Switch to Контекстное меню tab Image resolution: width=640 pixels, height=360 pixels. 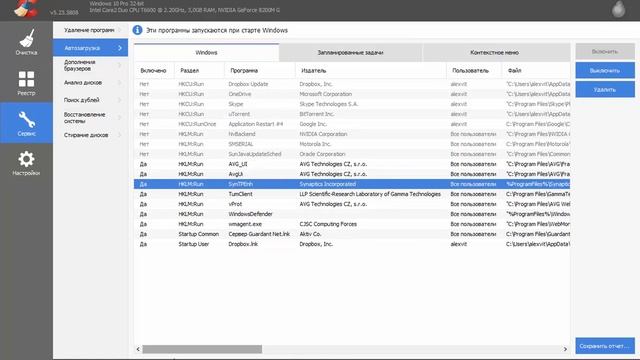(495, 53)
